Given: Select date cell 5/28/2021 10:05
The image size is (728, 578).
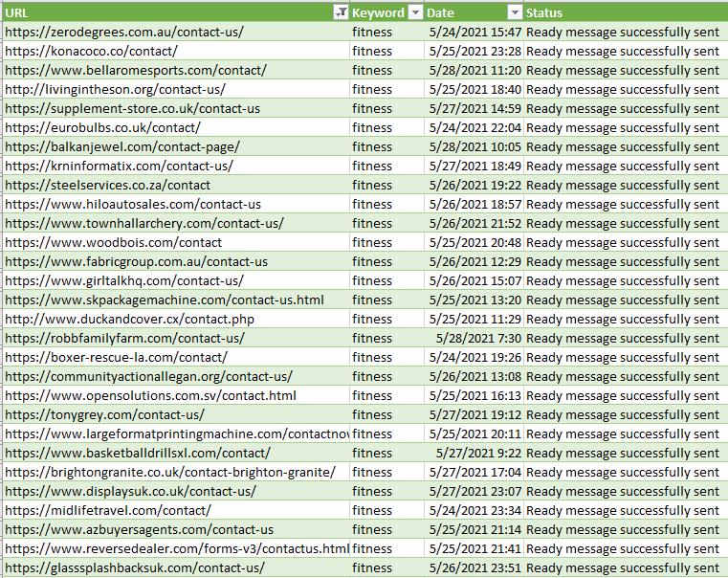Looking at the screenshot, I should tap(474, 146).
